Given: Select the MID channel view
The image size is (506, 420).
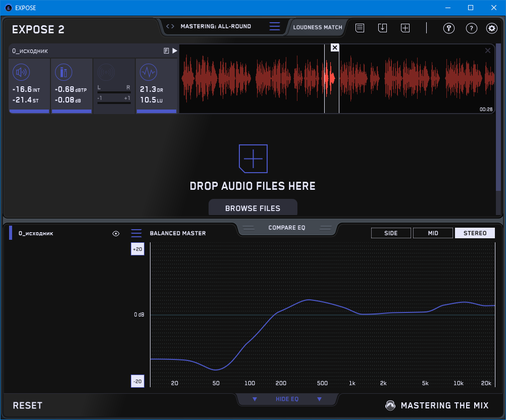Looking at the screenshot, I should coord(433,233).
